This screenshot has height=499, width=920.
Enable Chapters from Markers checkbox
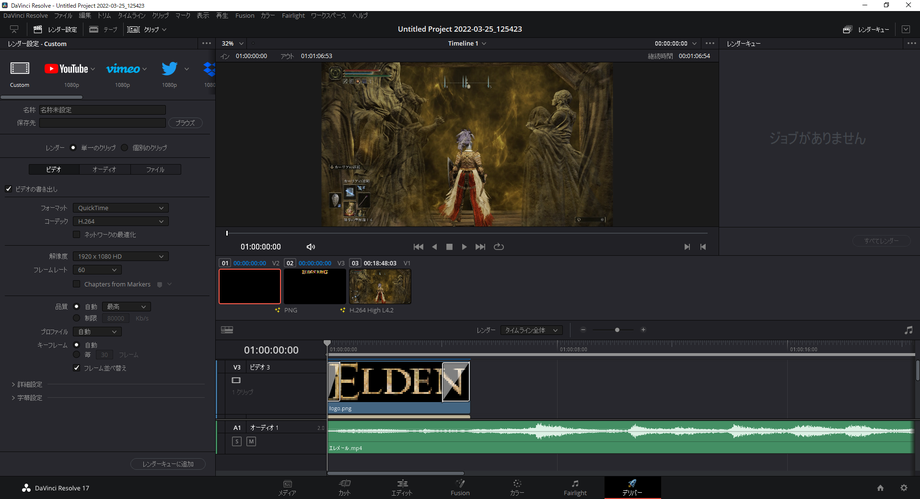tap(76, 284)
